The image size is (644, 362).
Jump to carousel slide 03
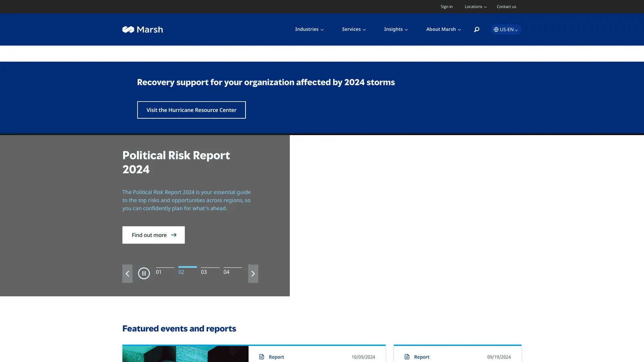[x=210, y=271]
